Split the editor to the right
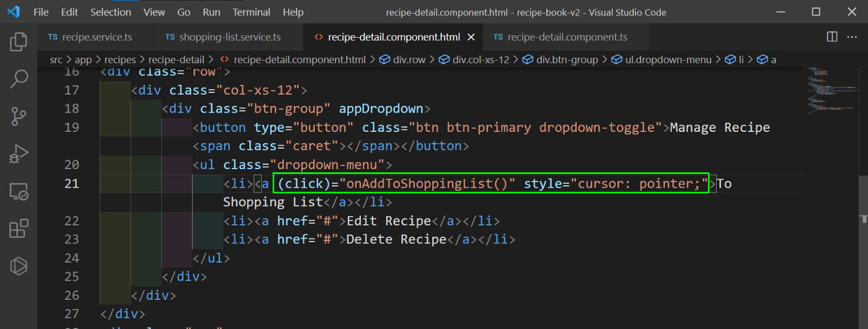Image resolution: width=868 pixels, height=329 pixels. pyautogui.click(x=832, y=37)
